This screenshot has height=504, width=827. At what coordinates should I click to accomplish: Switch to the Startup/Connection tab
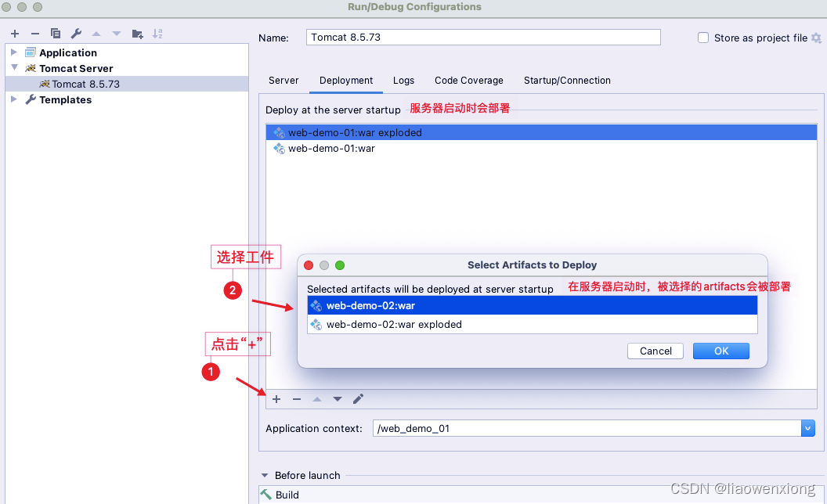tap(567, 81)
